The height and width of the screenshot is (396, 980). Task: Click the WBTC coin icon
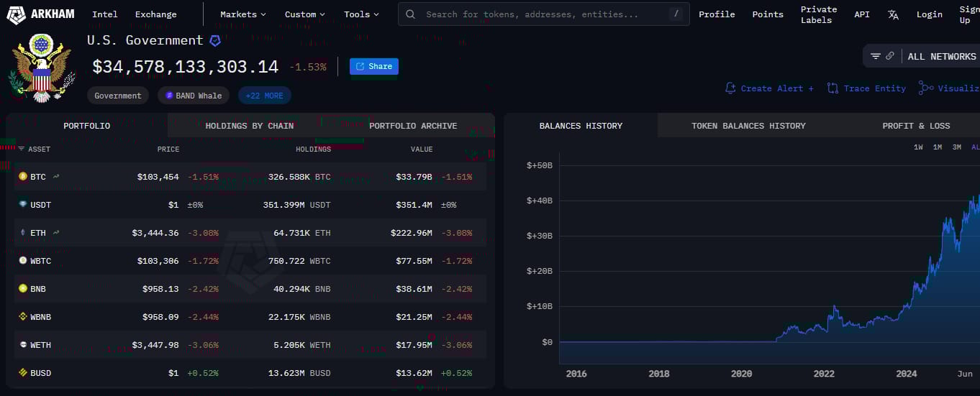(23, 260)
